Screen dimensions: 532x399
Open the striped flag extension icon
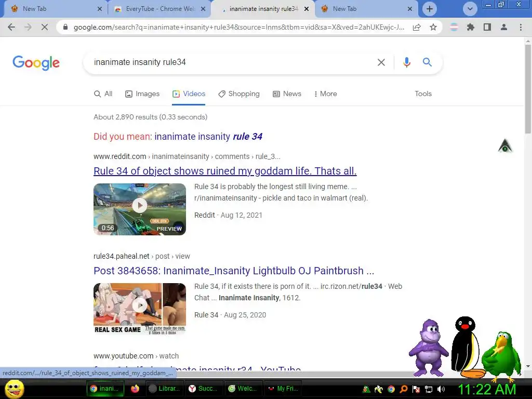coord(454,27)
